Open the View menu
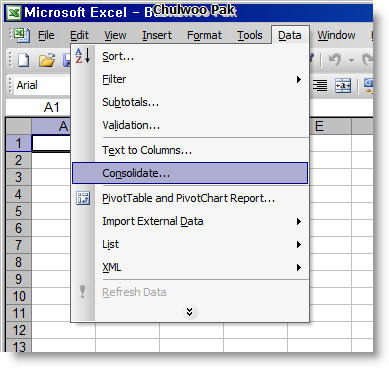Screen dimensions: 389x368 [x=115, y=35]
